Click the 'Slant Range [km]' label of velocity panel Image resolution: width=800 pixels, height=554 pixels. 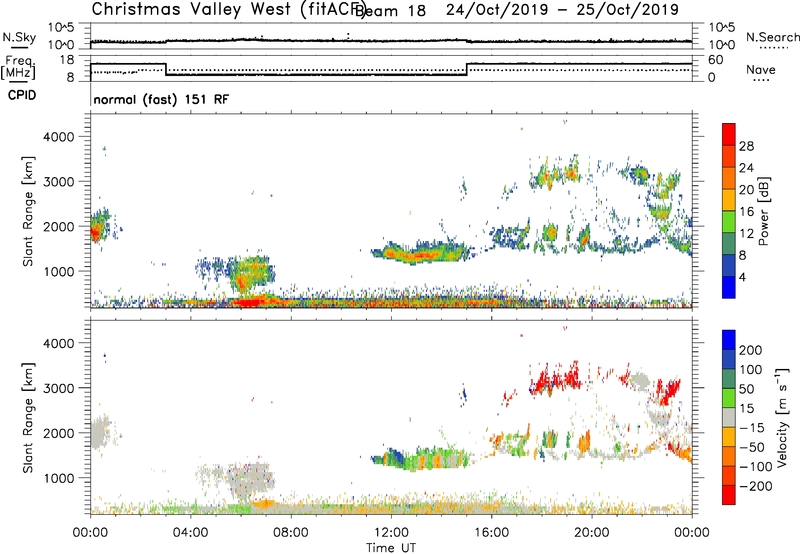pyautogui.click(x=28, y=418)
